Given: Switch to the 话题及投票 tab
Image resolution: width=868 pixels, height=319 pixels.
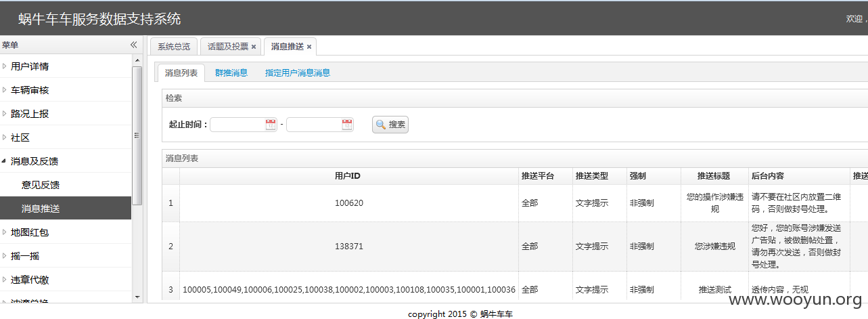Looking at the screenshot, I should tap(228, 47).
